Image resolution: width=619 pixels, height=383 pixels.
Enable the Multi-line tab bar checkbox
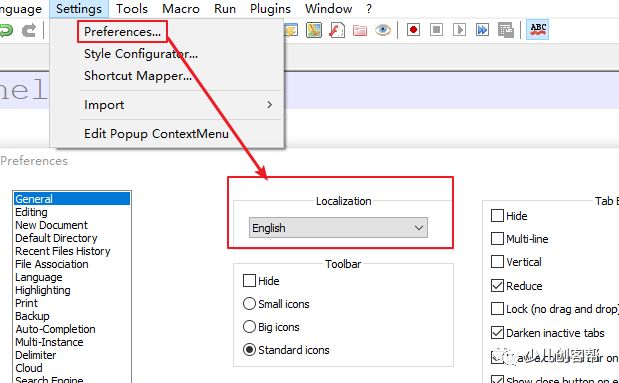[497, 238]
